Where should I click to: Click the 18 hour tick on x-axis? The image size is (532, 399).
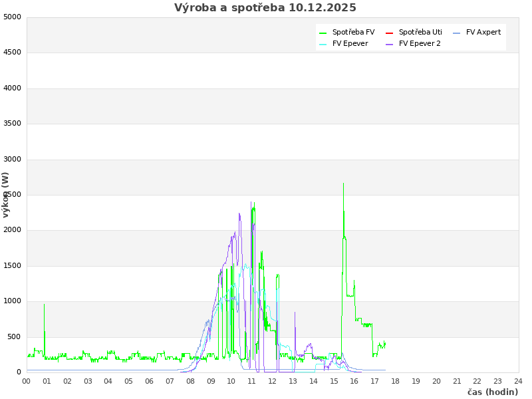[395, 381]
